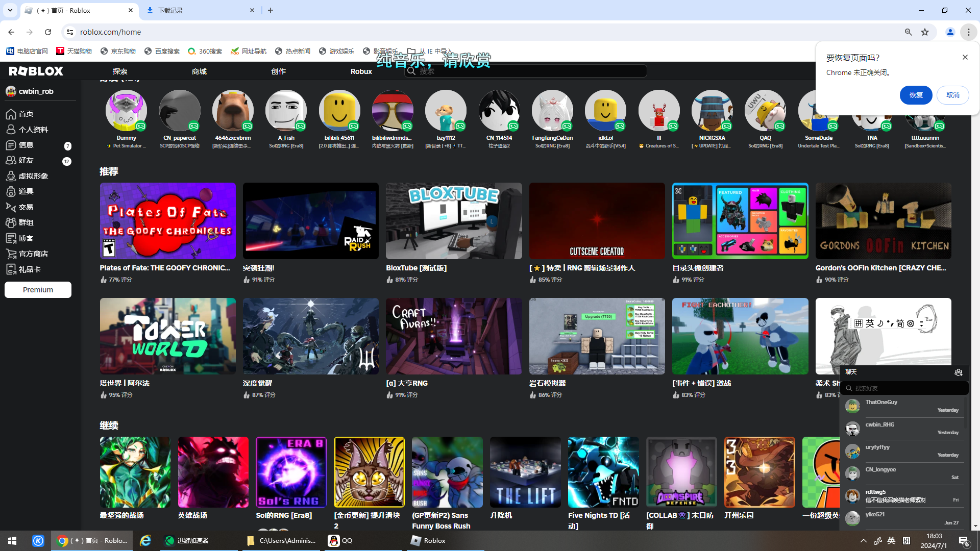This screenshot has width=980, height=551.
Task: Open 探索 in the Roblox navigation
Action: [x=120, y=71]
